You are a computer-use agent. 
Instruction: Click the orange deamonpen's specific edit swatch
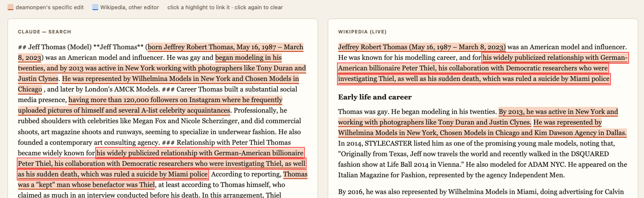(x=11, y=7)
